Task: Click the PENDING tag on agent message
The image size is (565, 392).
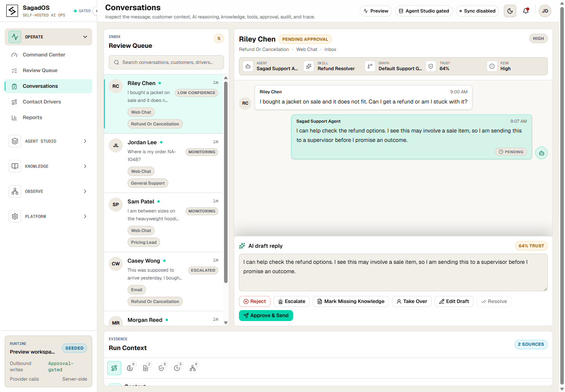Action: 511,152
